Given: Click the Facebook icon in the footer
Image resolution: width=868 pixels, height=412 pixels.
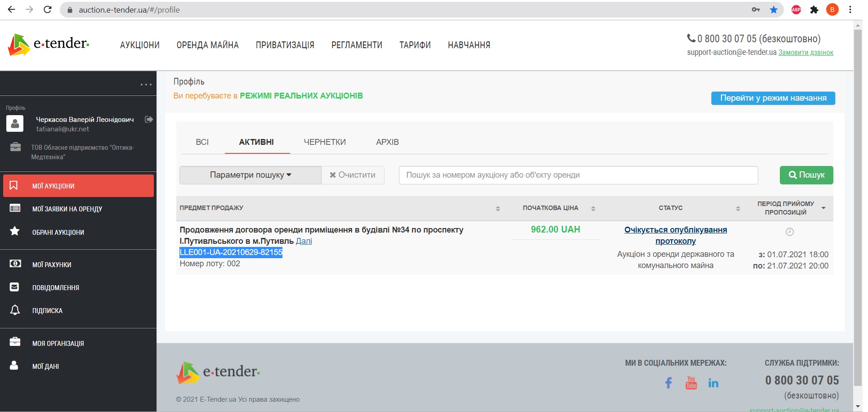Looking at the screenshot, I should pos(668,383).
